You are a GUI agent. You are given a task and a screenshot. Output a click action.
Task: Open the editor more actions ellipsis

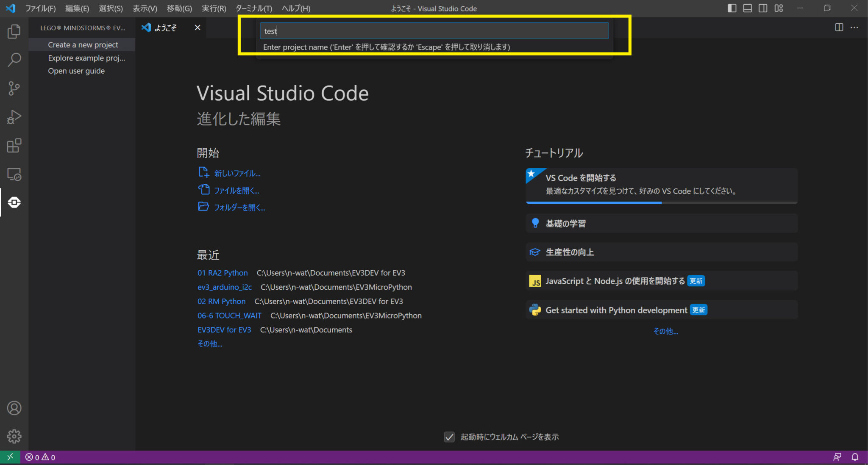[854, 28]
